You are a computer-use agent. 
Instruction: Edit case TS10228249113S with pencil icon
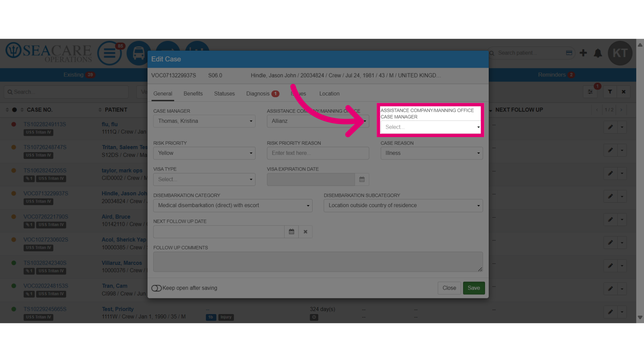tap(610, 127)
